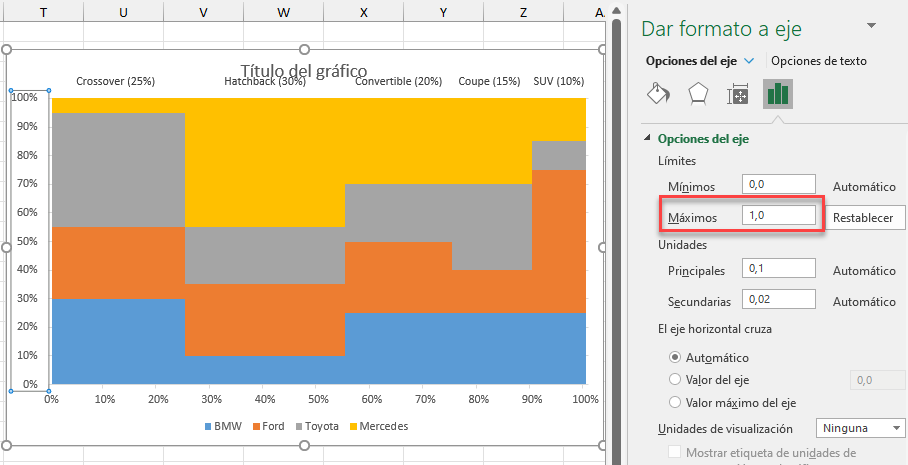This screenshot has width=908, height=465.
Task: Click Automático button next to Principales
Action: [864, 270]
